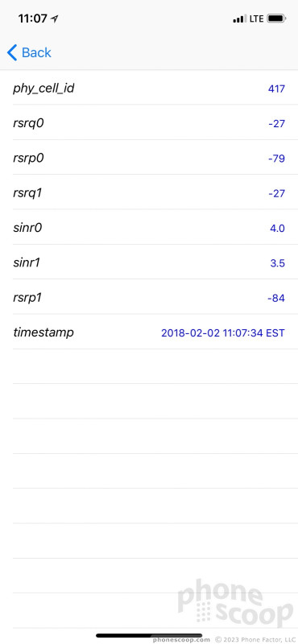The image size is (298, 644).
Task: Select the sinr0 row label
Action: tap(27, 228)
